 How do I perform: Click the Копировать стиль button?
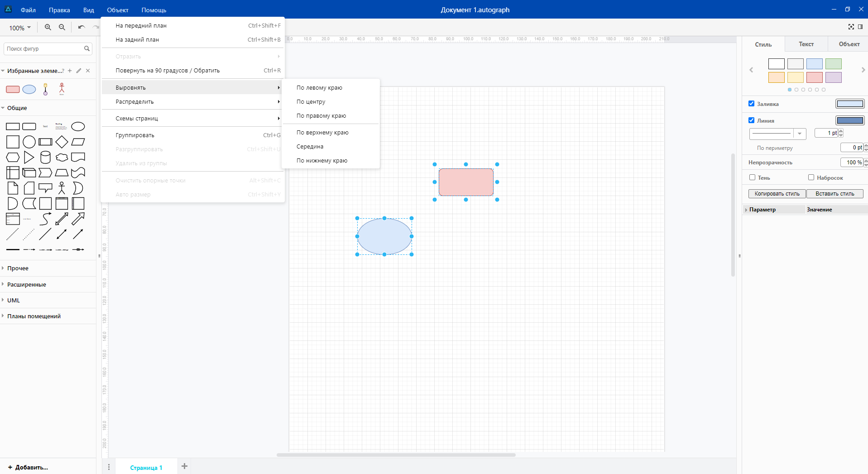tap(777, 194)
